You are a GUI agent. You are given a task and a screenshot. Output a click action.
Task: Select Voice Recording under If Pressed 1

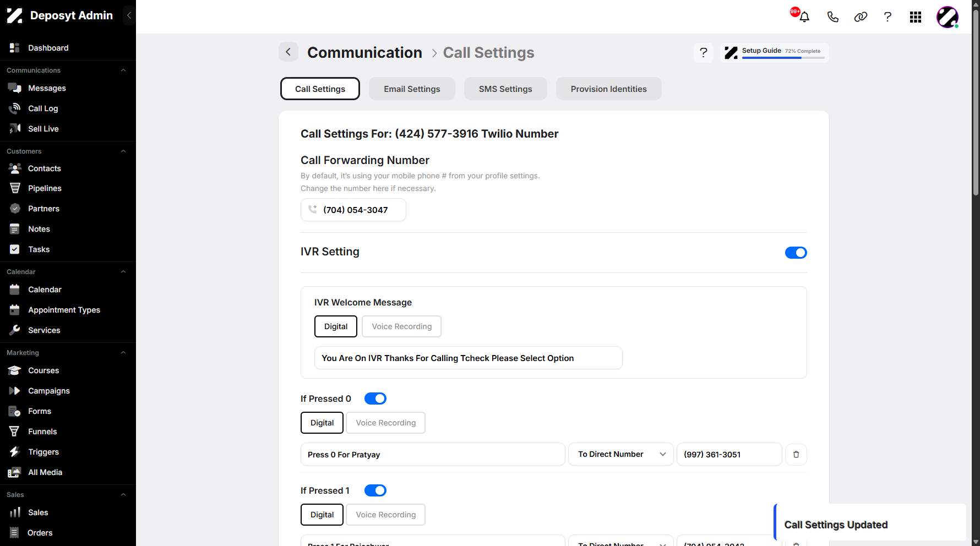pos(385,515)
